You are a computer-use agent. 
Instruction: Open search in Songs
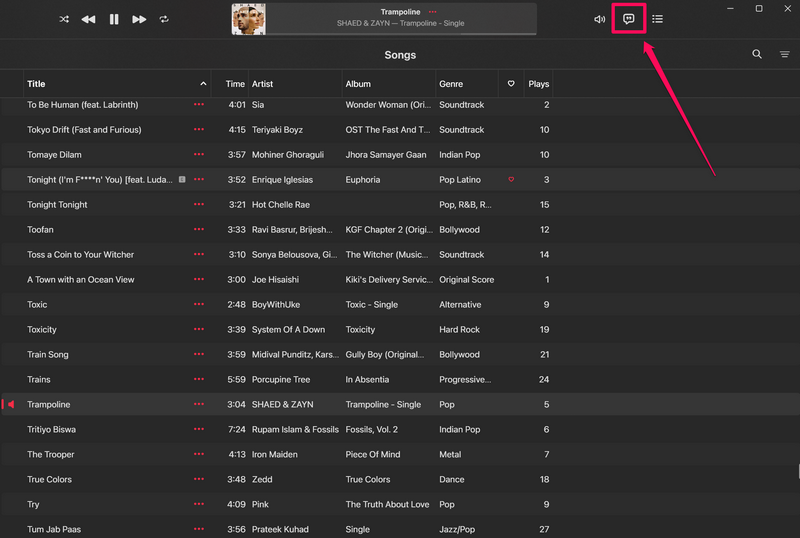757,54
